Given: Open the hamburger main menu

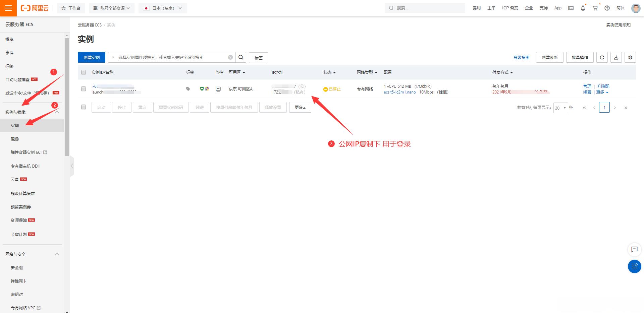Looking at the screenshot, I should click(8, 8).
